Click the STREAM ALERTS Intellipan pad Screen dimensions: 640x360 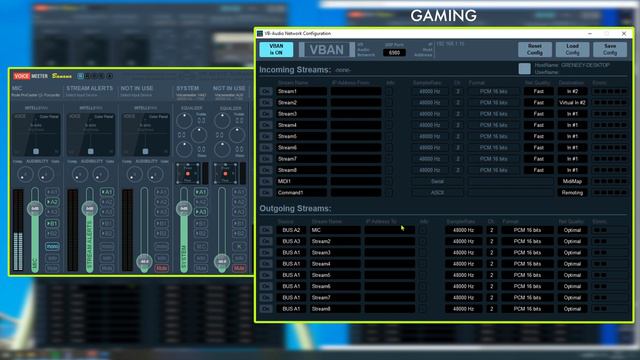coord(91,135)
